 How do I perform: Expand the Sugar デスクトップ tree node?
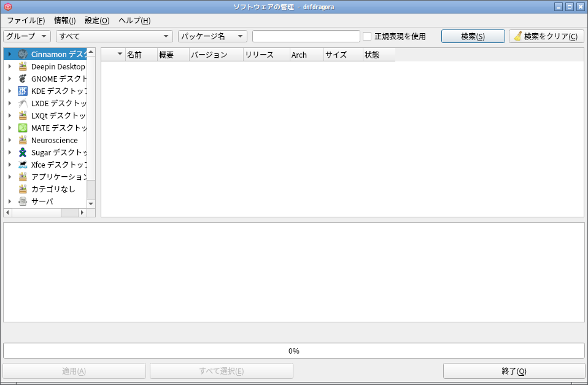(10, 152)
